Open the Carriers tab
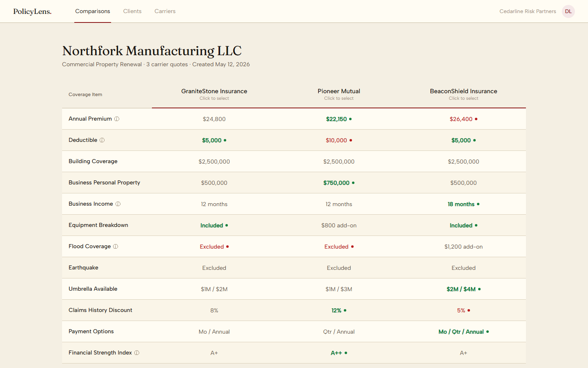The image size is (588, 368). coord(165,11)
